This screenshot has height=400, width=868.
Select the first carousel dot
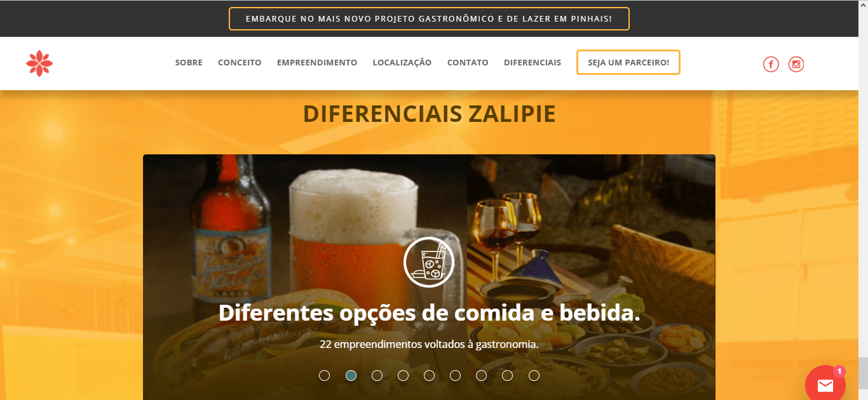pos(324,375)
